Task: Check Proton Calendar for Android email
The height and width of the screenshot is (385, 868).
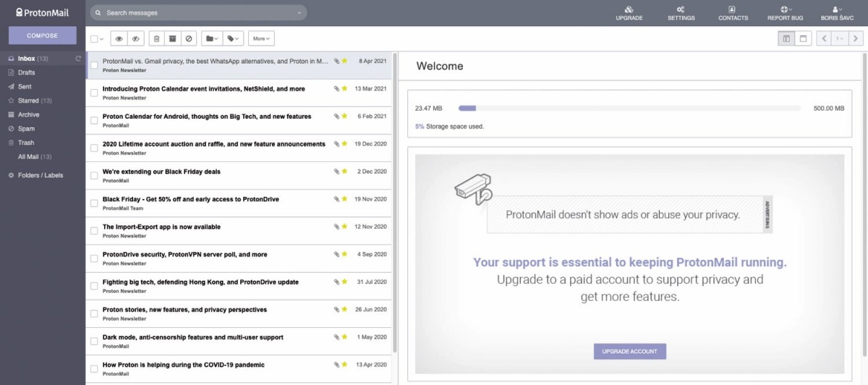Action: [94, 120]
